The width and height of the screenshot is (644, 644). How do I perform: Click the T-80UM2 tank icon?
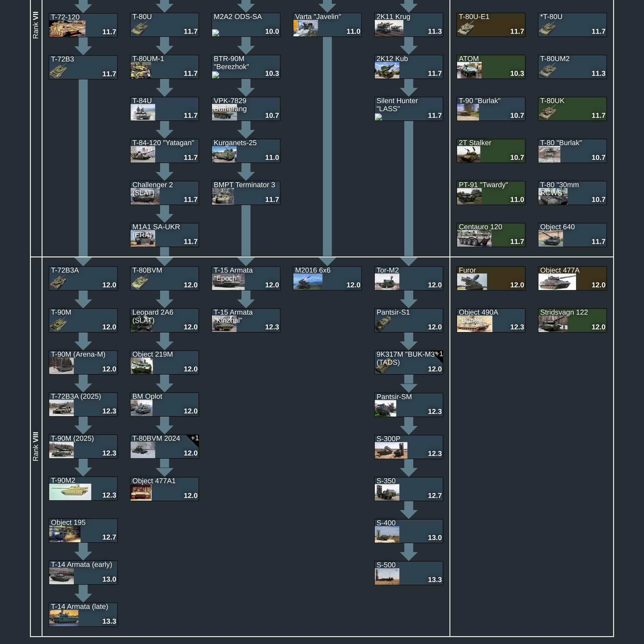click(547, 71)
